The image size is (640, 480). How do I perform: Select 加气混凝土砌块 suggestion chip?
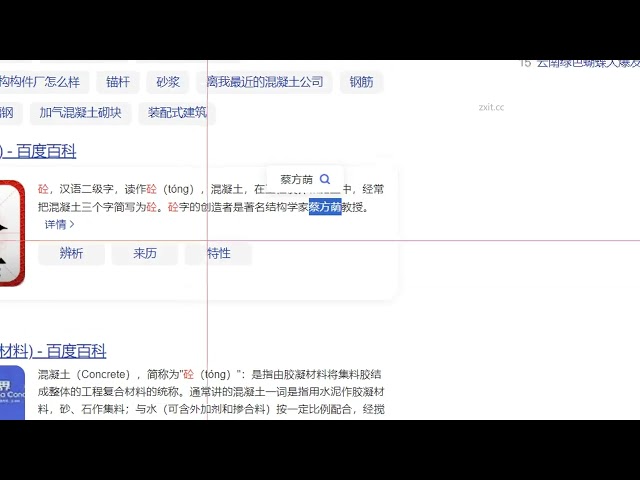click(80, 113)
